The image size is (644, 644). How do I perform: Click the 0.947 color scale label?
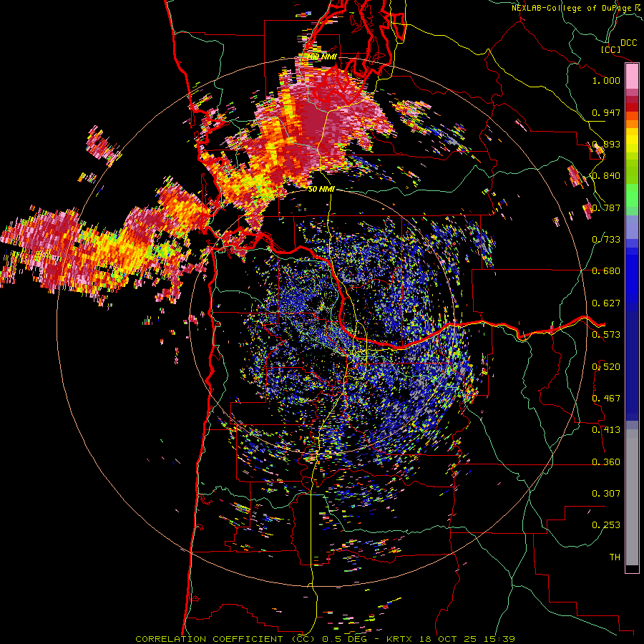click(x=606, y=112)
